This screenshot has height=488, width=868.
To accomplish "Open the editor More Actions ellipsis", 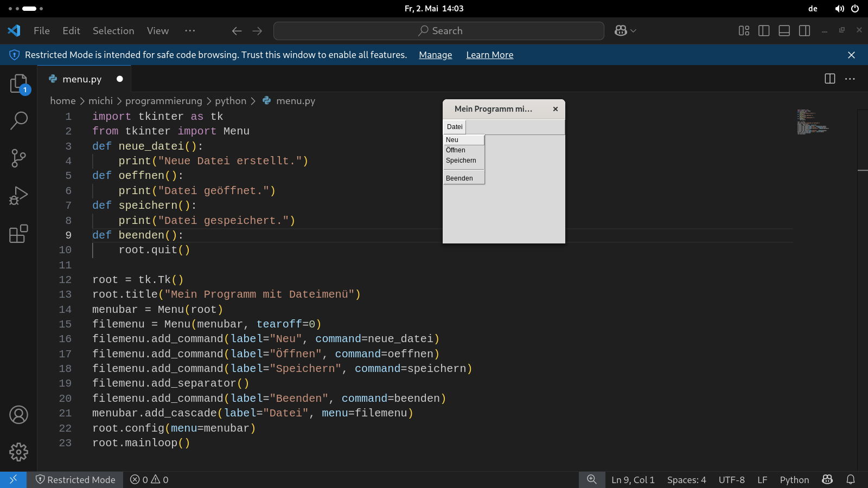I will 850,79.
